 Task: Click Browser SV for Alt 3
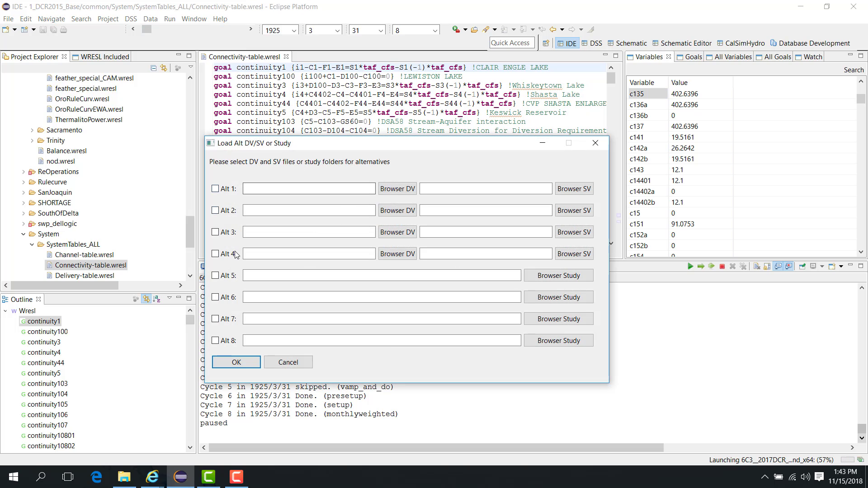point(574,232)
